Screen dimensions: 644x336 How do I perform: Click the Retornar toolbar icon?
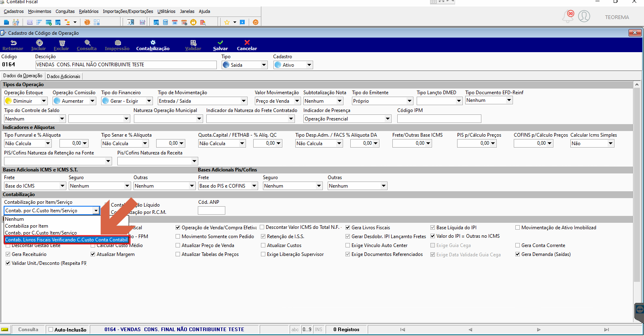tap(13, 42)
